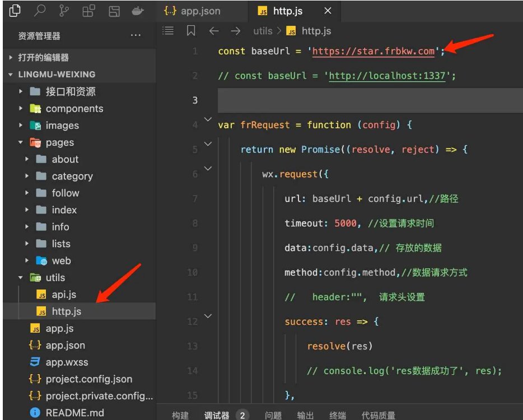Expand the 打开的编辑器 section
Image resolution: width=523 pixels, height=420 pixels.
(80, 57)
